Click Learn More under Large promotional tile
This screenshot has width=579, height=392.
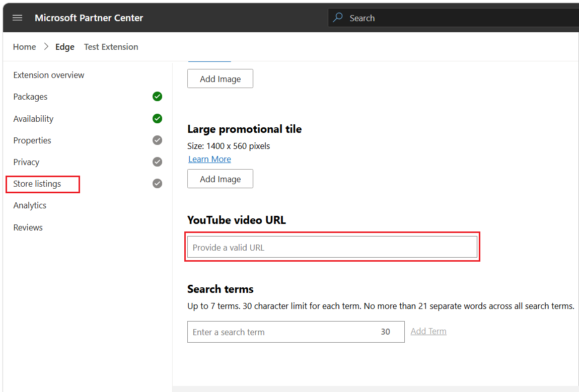pyautogui.click(x=210, y=159)
